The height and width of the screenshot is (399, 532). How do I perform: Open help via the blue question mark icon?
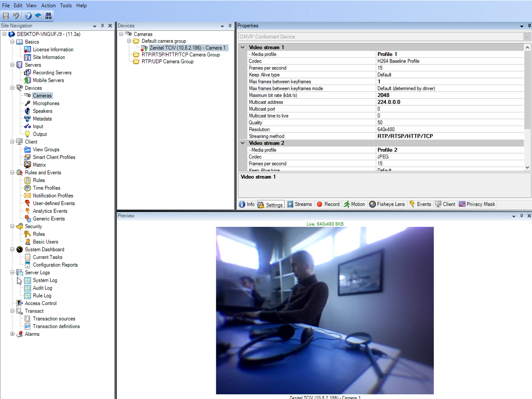tap(28, 16)
